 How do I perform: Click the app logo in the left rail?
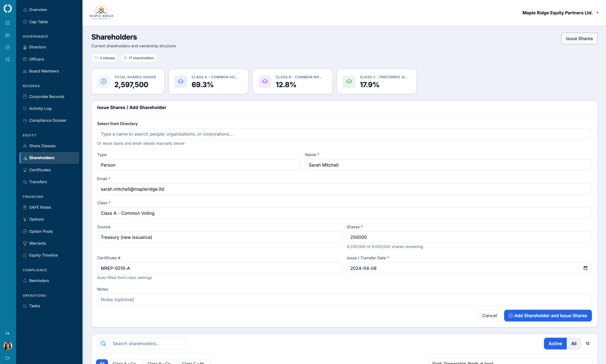click(x=8, y=9)
